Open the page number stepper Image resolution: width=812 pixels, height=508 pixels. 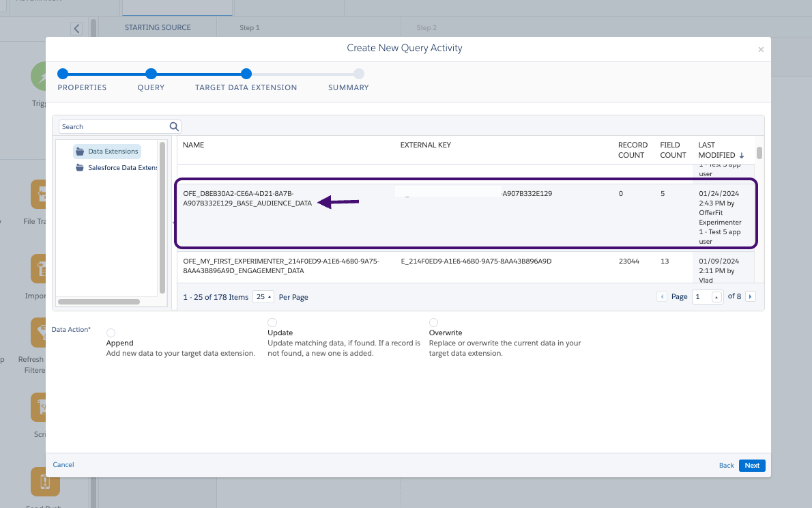(716, 297)
